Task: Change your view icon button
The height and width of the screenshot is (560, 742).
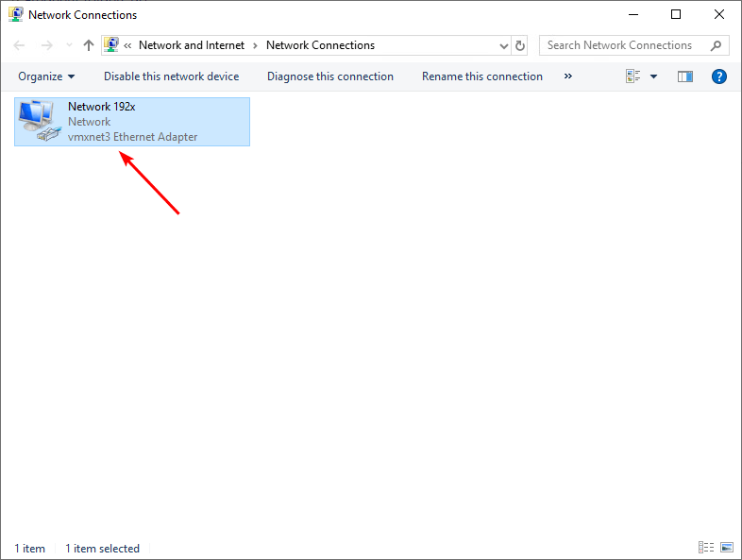Action: pyautogui.click(x=633, y=76)
